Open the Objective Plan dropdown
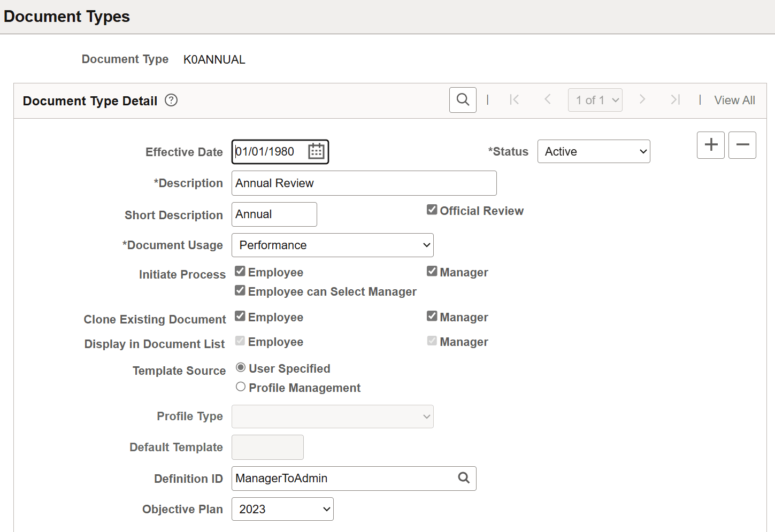This screenshot has width=775, height=532. click(282, 509)
